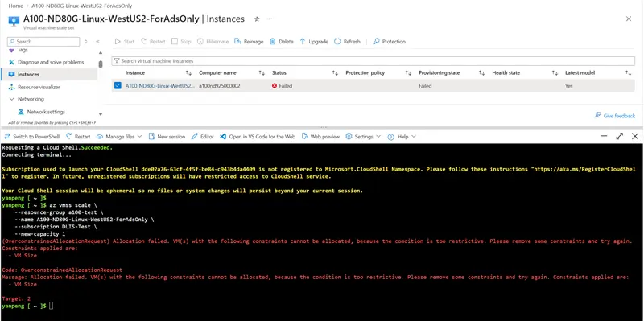The image size is (644, 321).
Task: Click the Failed status cell
Action: [x=283, y=86]
